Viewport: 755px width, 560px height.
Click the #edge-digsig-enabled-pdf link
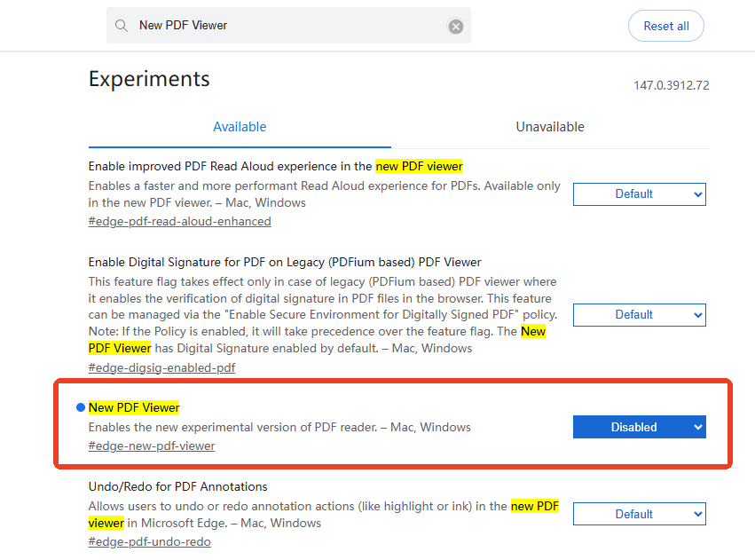click(161, 367)
